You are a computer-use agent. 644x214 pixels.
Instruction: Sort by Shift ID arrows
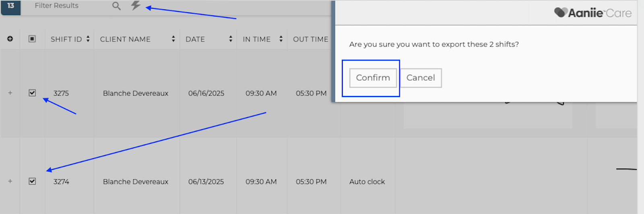click(x=88, y=39)
